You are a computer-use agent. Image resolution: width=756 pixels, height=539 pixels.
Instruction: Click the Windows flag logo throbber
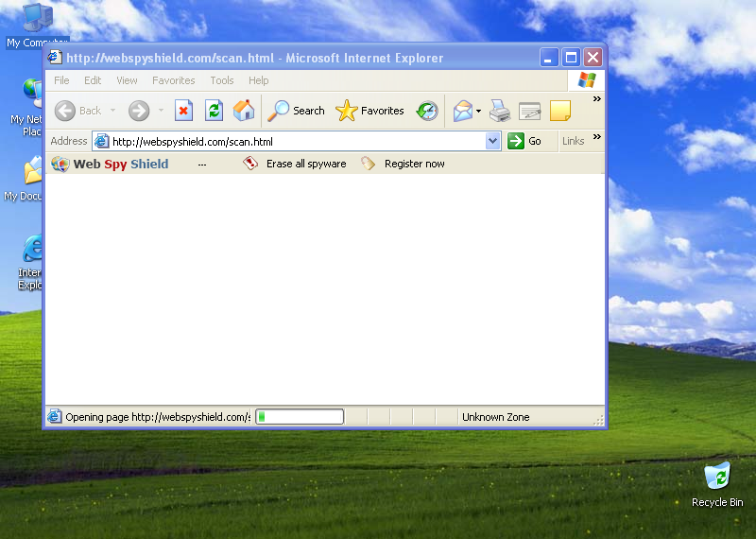(x=587, y=80)
